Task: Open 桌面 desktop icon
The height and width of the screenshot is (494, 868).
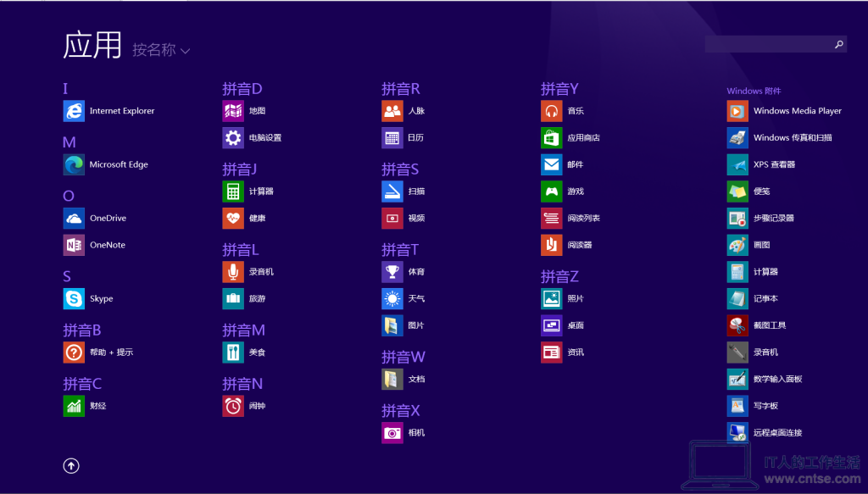Action: click(x=551, y=326)
